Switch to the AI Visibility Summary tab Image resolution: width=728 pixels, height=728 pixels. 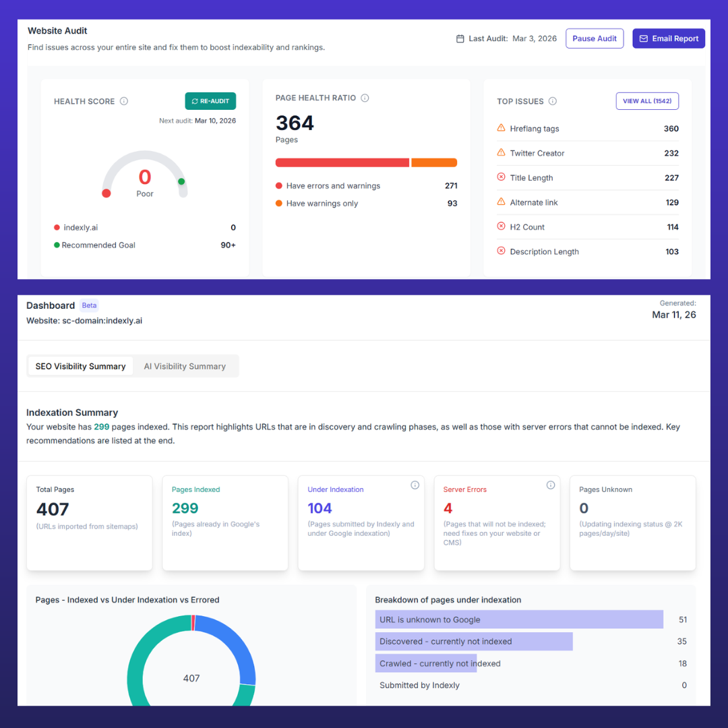[185, 366]
